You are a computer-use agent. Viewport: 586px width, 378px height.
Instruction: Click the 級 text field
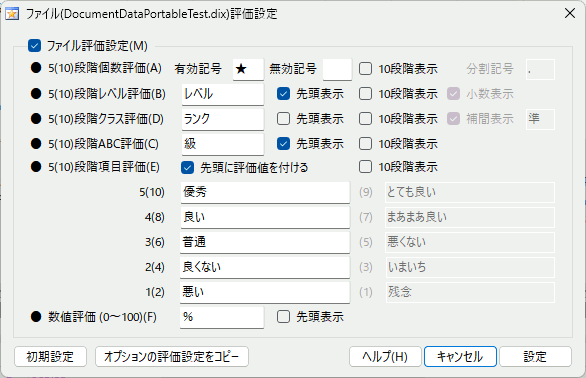click(x=222, y=144)
